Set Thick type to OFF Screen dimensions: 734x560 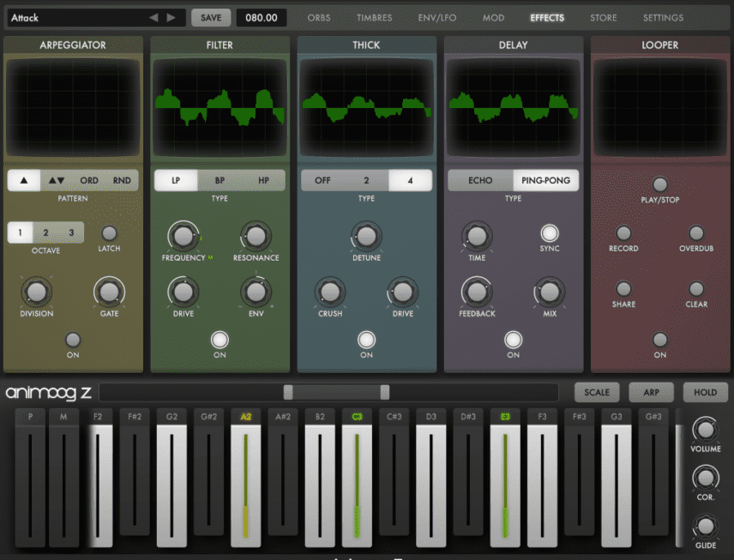pyautogui.click(x=322, y=180)
